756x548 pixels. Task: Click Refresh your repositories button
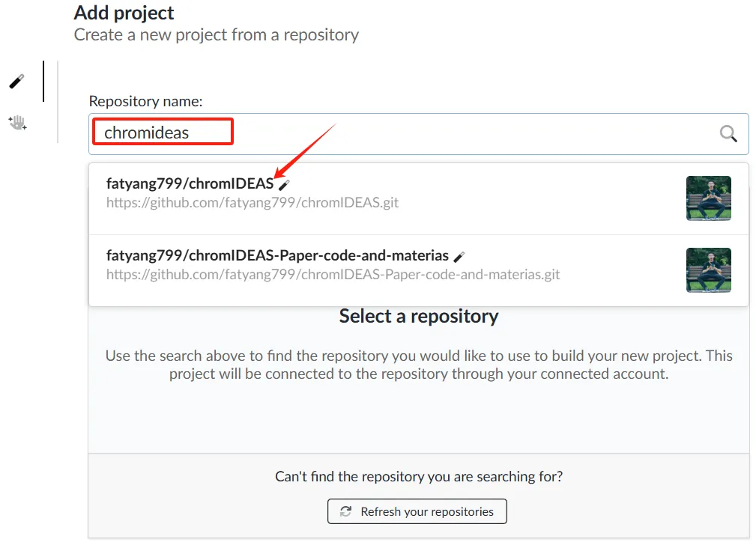point(417,511)
